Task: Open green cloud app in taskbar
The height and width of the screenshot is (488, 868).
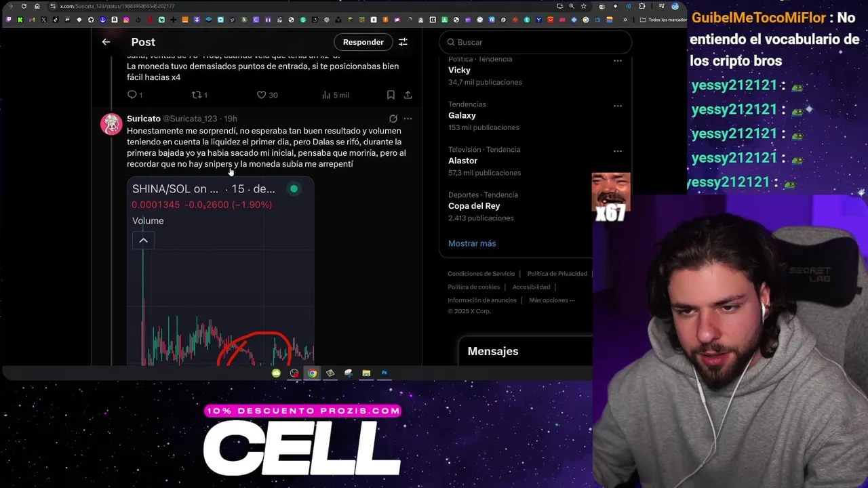Action: [x=276, y=373]
